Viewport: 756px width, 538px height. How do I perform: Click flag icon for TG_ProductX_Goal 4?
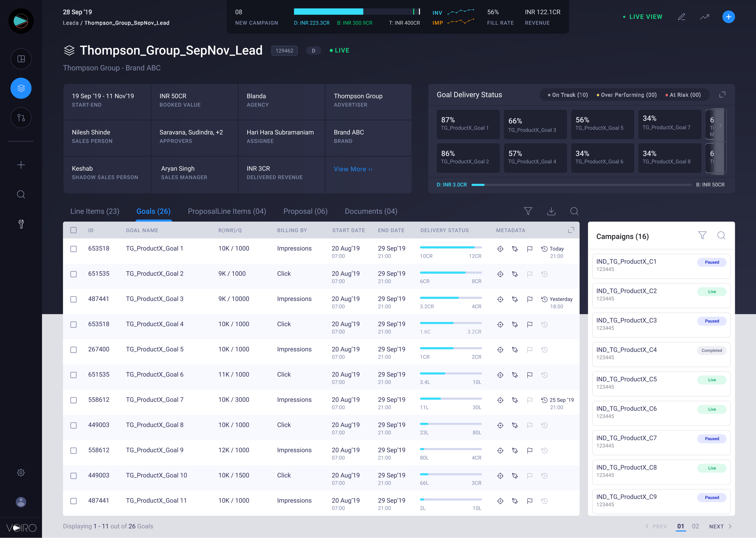529,324
